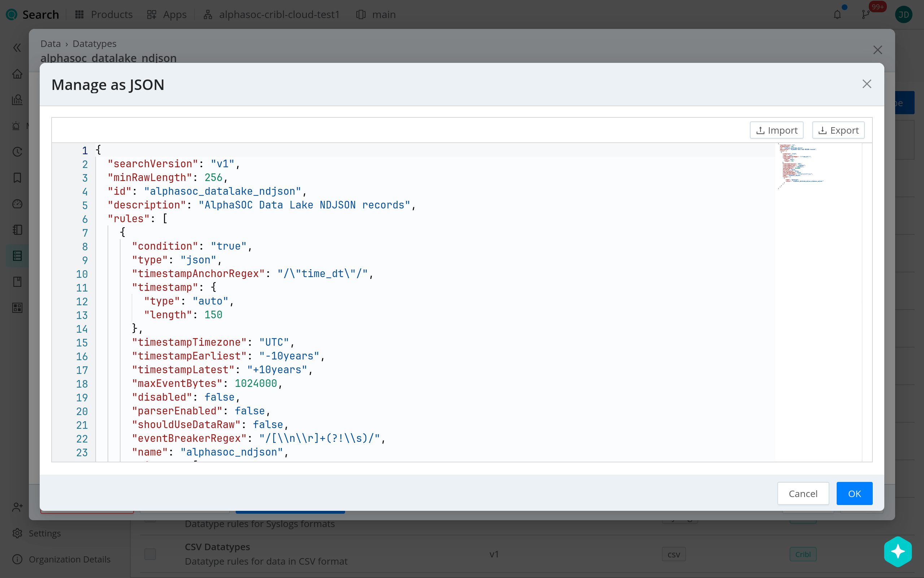Click the CSV Datatypes row title
The height and width of the screenshot is (578, 924).
217,547
